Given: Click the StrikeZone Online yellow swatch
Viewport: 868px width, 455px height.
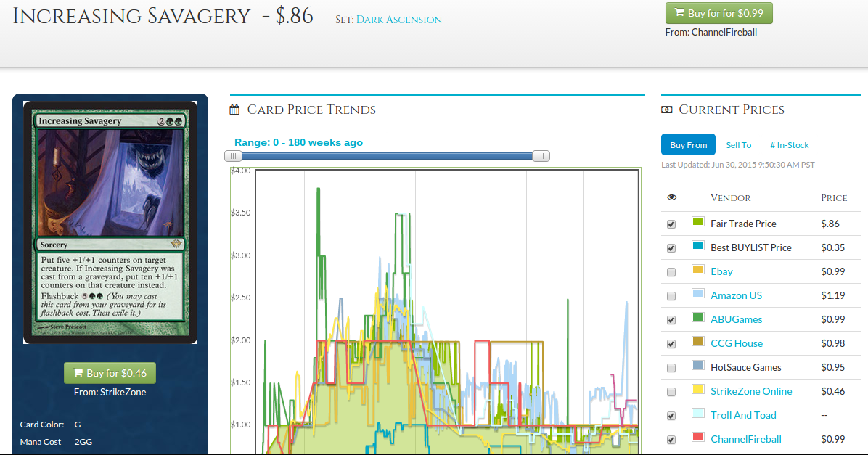Looking at the screenshot, I should click(698, 389).
